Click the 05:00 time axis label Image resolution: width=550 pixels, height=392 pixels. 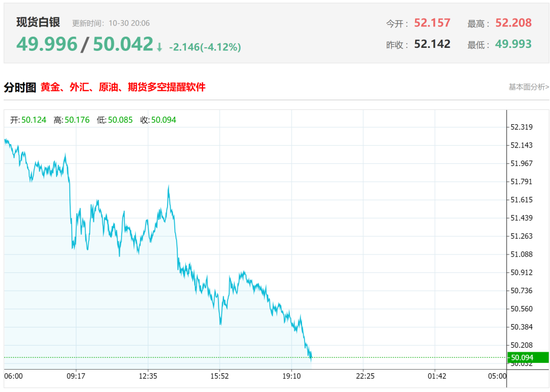[x=497, y=376]
